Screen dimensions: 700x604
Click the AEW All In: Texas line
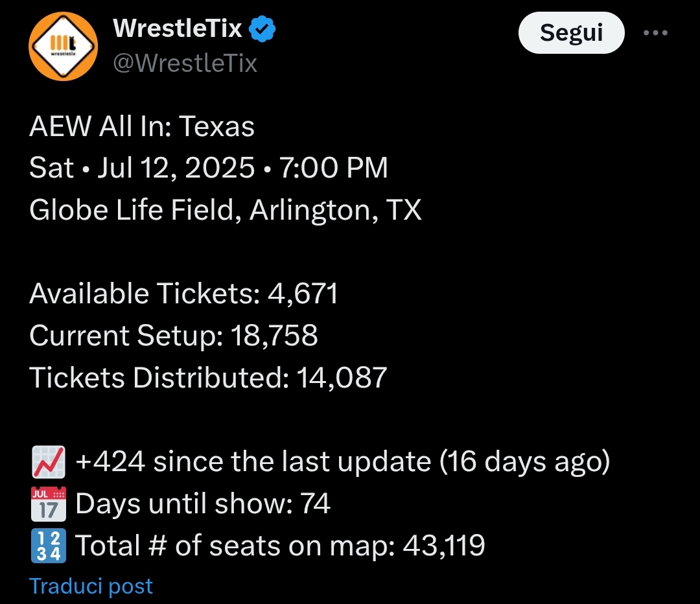click(x=142, y=126)
